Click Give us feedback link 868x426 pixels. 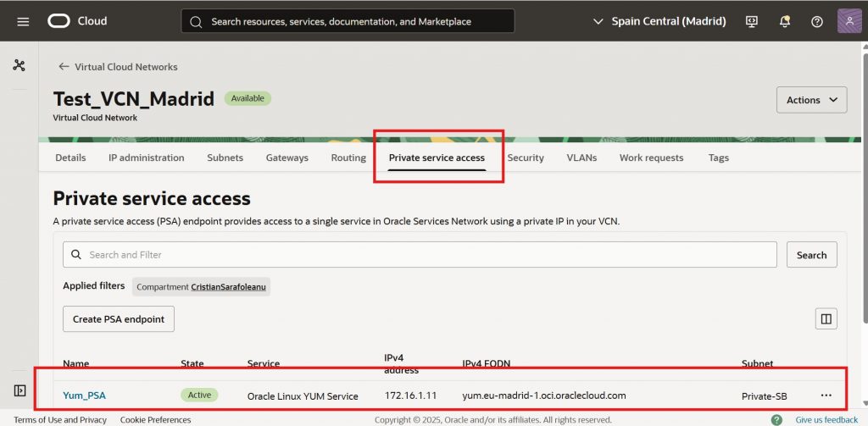coord(826,420)
